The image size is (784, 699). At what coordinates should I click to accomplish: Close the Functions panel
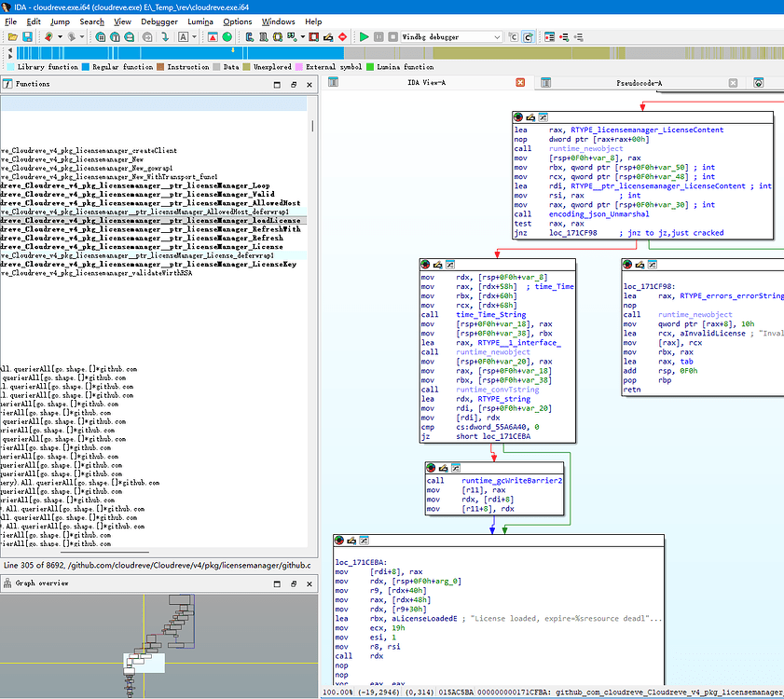click(x=309, y=85)
